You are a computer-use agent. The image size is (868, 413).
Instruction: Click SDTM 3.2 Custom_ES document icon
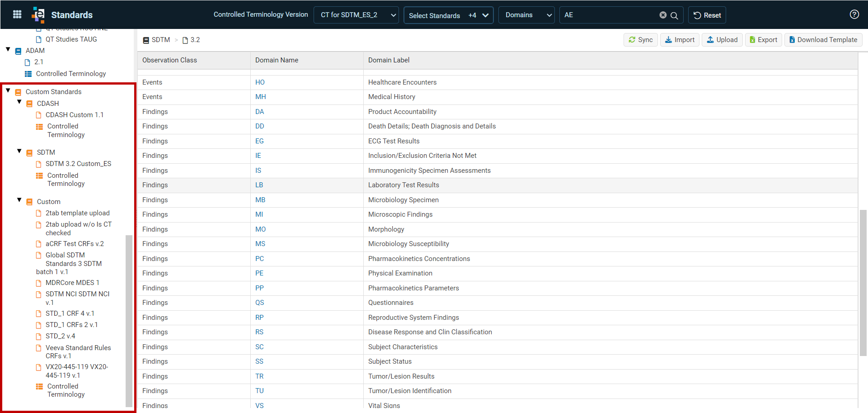[39, 164]
